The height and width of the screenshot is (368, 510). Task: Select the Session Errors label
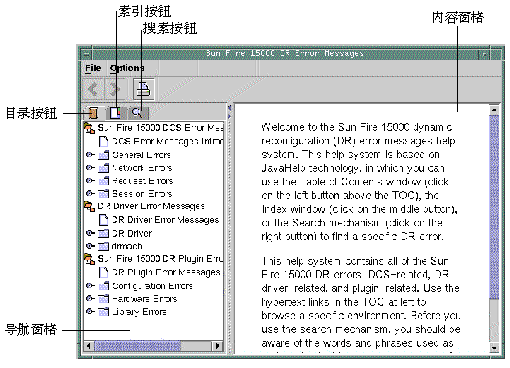(x=142, y=193)
